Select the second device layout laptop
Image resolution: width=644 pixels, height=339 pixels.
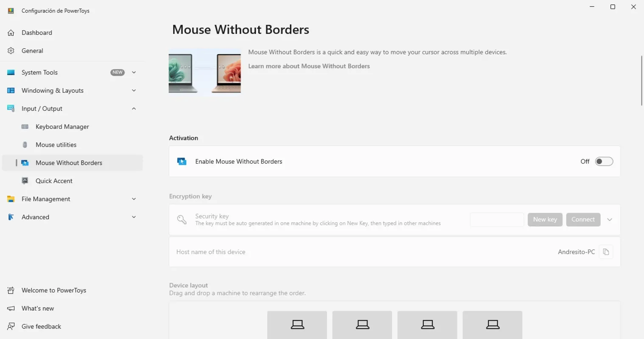click(x=362, y=325)
